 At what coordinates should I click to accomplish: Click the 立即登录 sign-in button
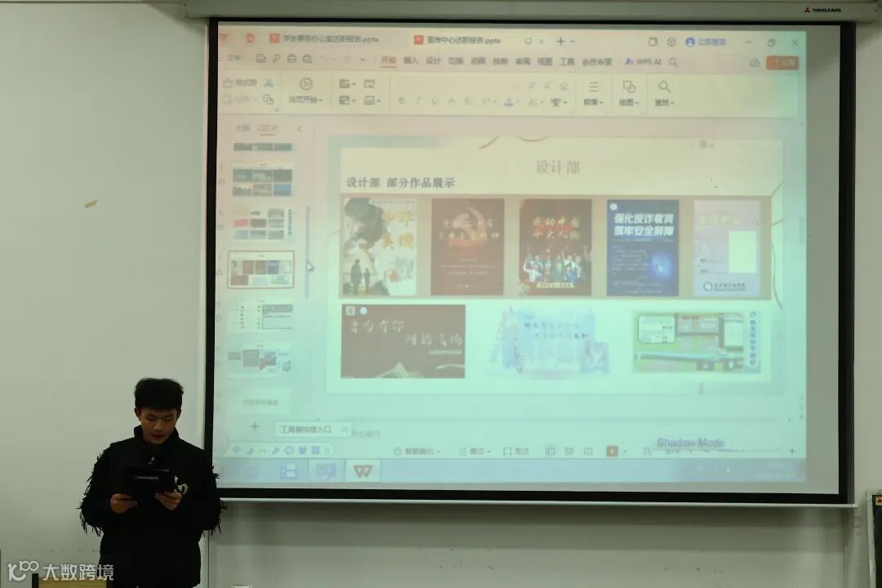(x=706, y=42)
